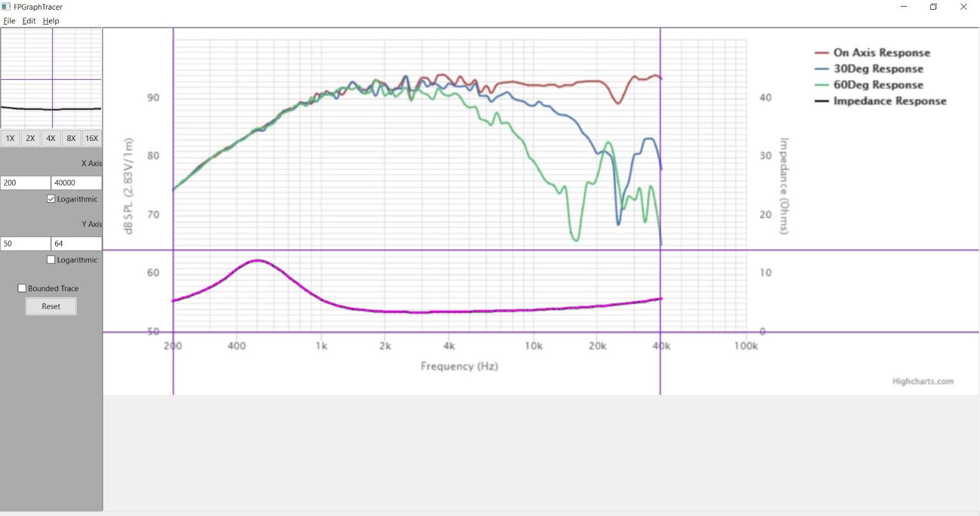Click the Impedance Response legend entry

coord(889,101)
